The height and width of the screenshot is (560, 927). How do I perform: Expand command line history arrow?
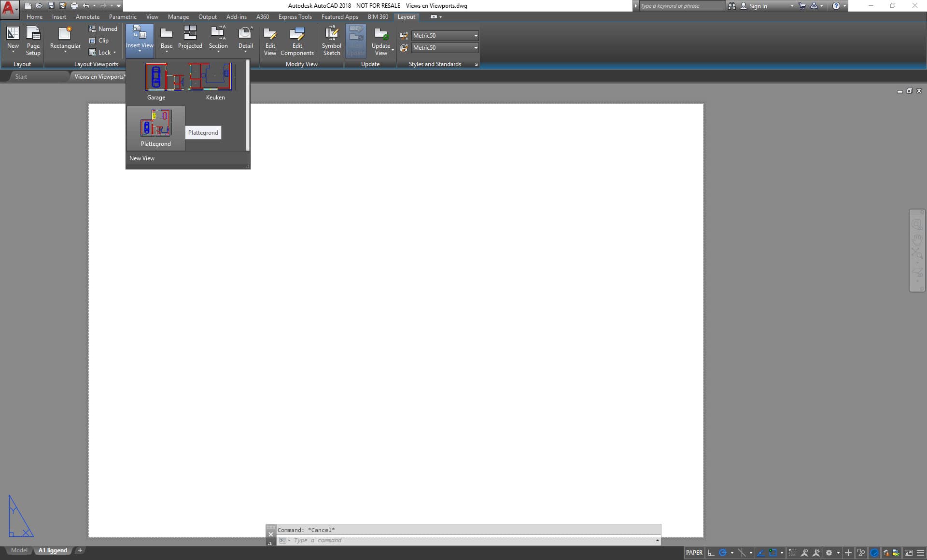657,540
